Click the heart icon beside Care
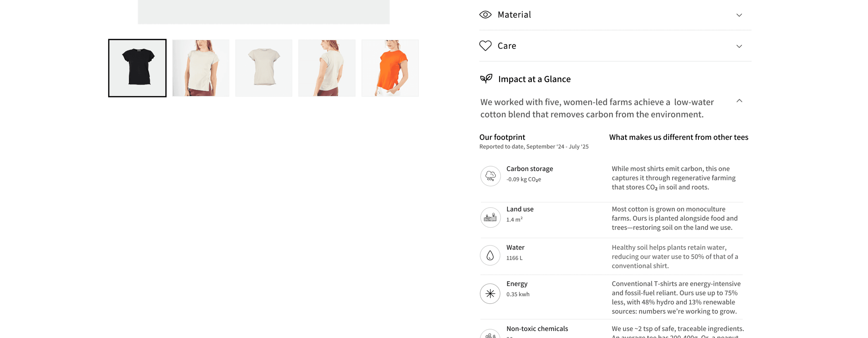 point(485,46)
